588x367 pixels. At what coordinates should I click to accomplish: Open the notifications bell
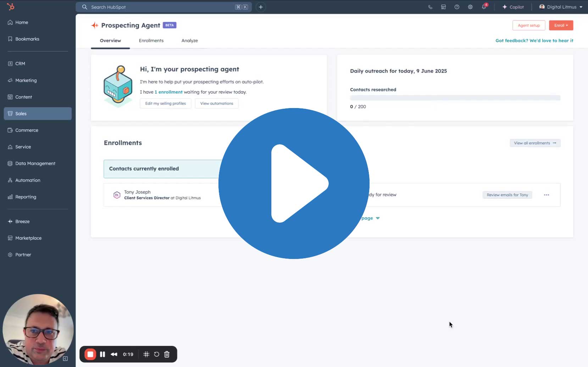[x=484, y=7]
